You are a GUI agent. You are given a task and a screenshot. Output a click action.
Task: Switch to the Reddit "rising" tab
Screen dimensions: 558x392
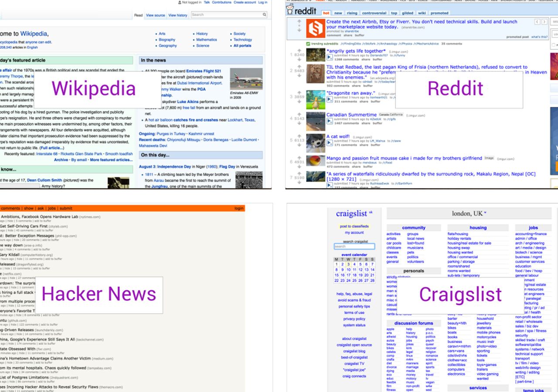[352, 13]
